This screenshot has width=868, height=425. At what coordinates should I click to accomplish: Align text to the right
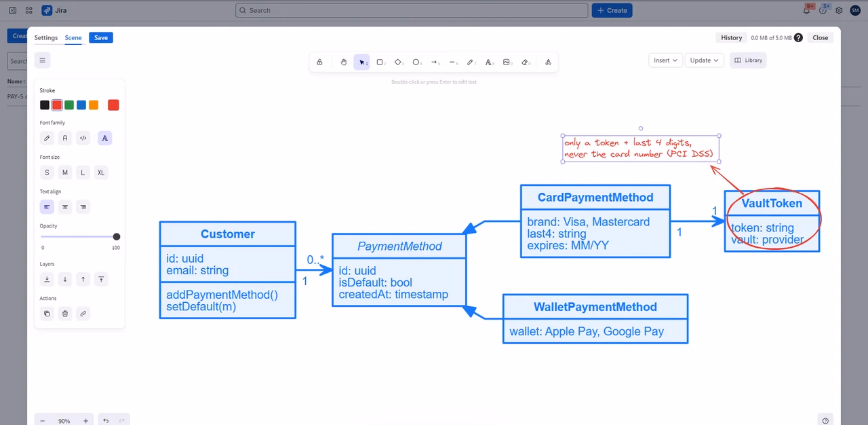pyautogui.click(x=83, y=207)
